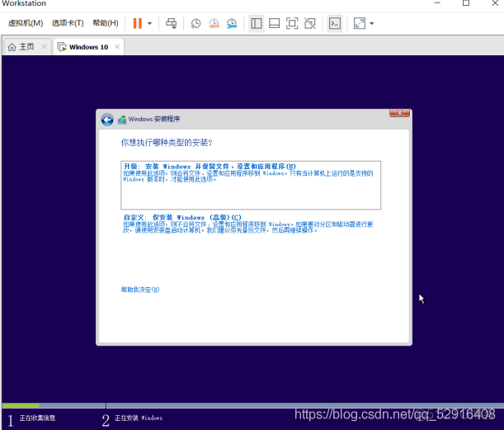Click the 帮助我决定 help link
This screenshot has width=504, height=430.
pyautogui.click(x=139, y=290)
